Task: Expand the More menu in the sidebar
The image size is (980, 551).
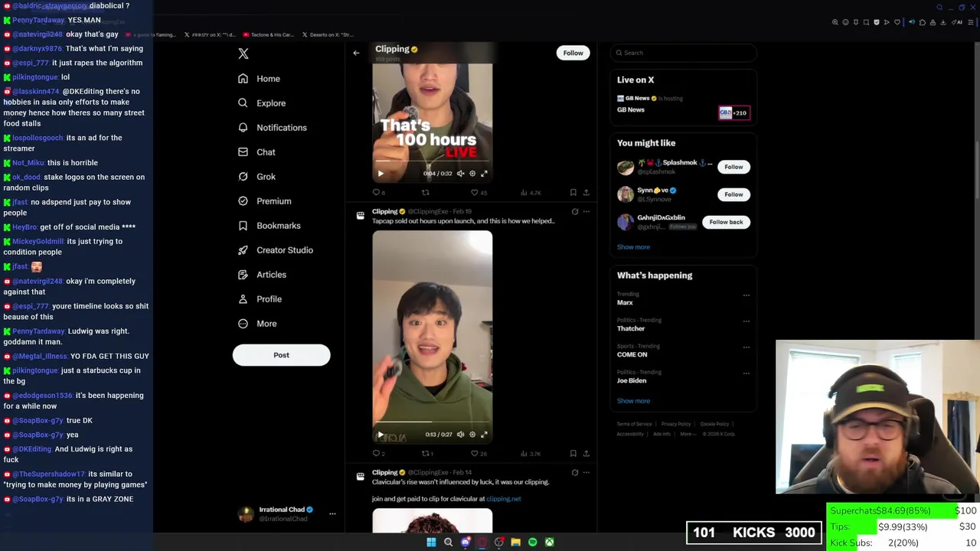Action: (257, 324)
